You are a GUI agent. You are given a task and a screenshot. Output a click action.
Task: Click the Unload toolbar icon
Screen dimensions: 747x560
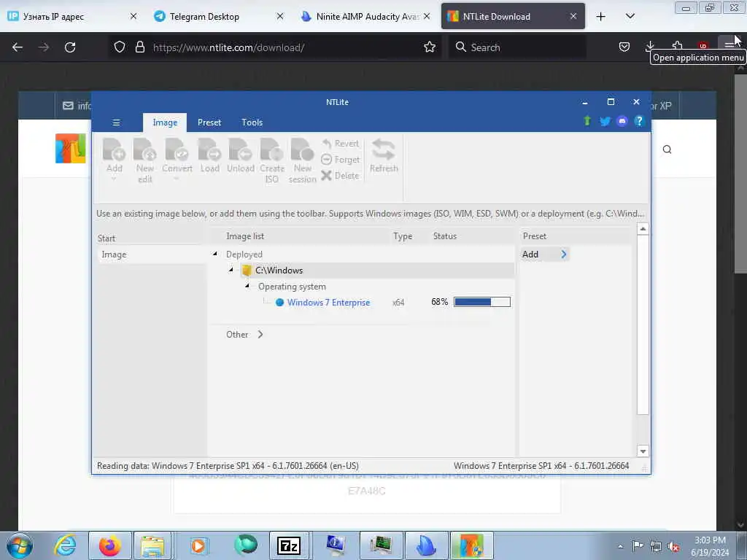coord(241,156)
